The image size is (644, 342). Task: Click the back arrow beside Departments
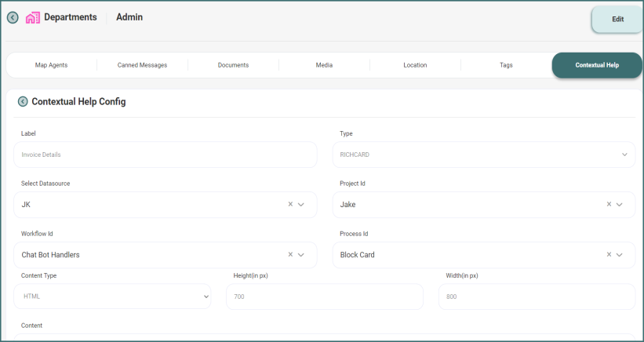13,18
